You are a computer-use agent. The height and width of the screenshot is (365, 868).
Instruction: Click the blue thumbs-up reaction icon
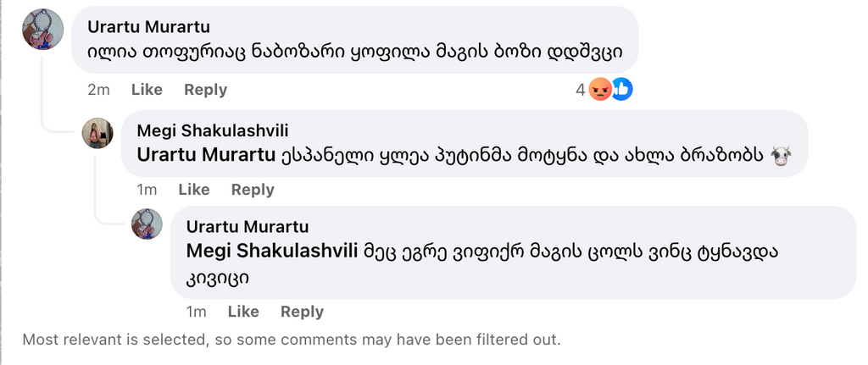(621, 89)
